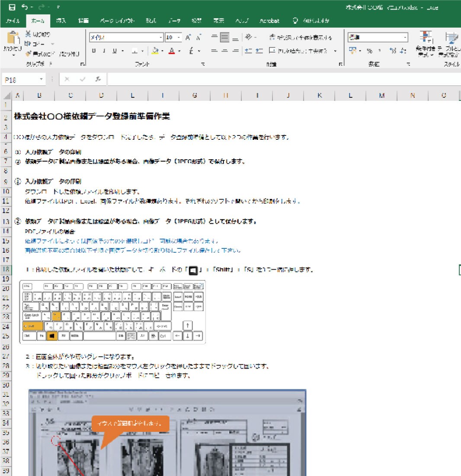This screenshot has width=461, height=476.
Task: Click the Decrease Decimal icon
Action: (x=403, y=51)
